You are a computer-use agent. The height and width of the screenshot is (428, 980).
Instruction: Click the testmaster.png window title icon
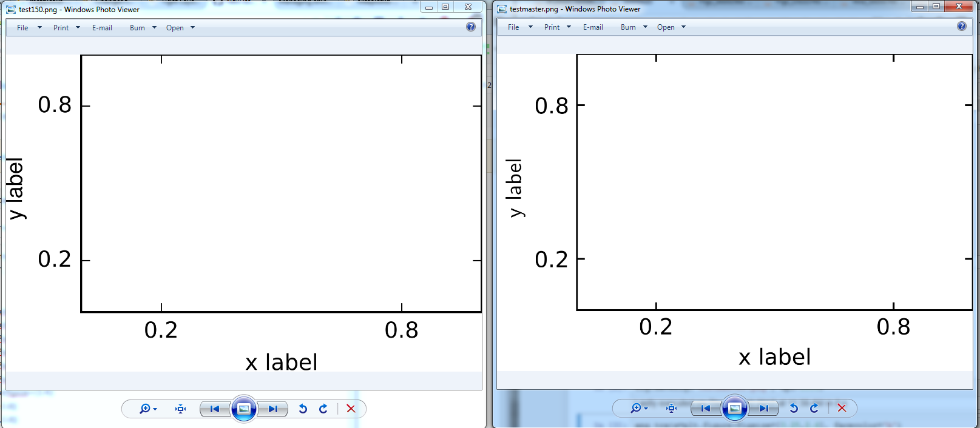coord(502,9)
